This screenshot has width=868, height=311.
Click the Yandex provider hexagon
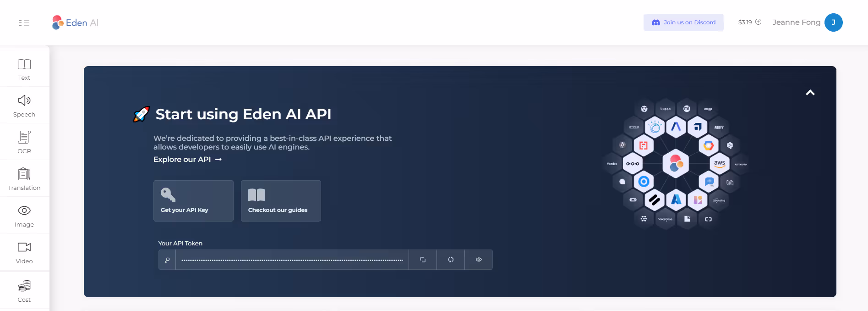[x=612, y=164]
